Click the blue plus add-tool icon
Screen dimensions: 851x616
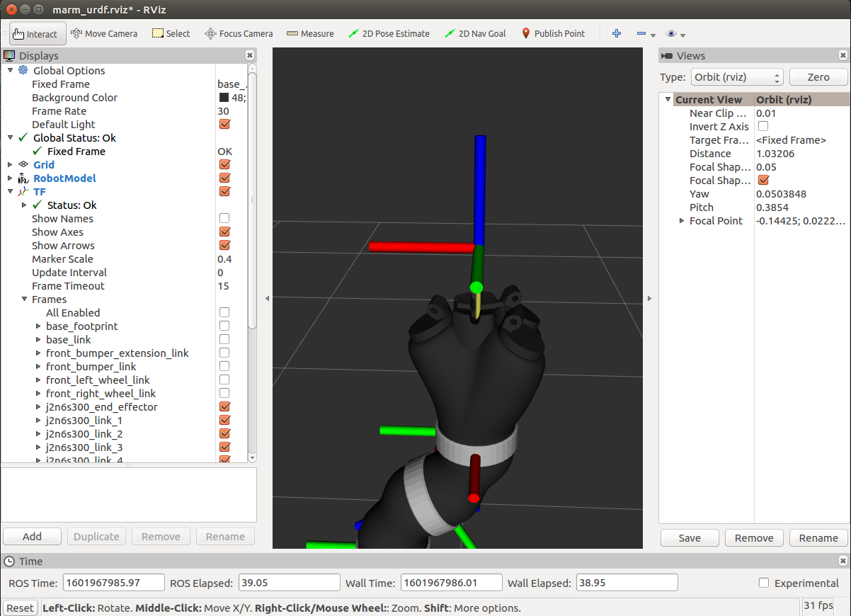(x=617, y=33)
